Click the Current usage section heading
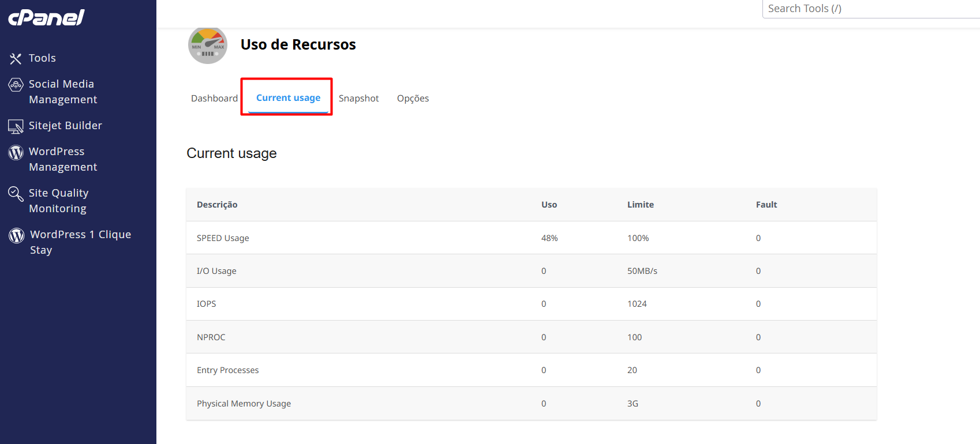 click(x=232, y=153)
